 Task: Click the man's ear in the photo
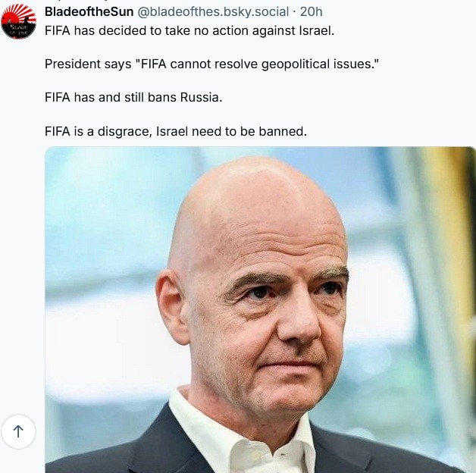[172, 307]
